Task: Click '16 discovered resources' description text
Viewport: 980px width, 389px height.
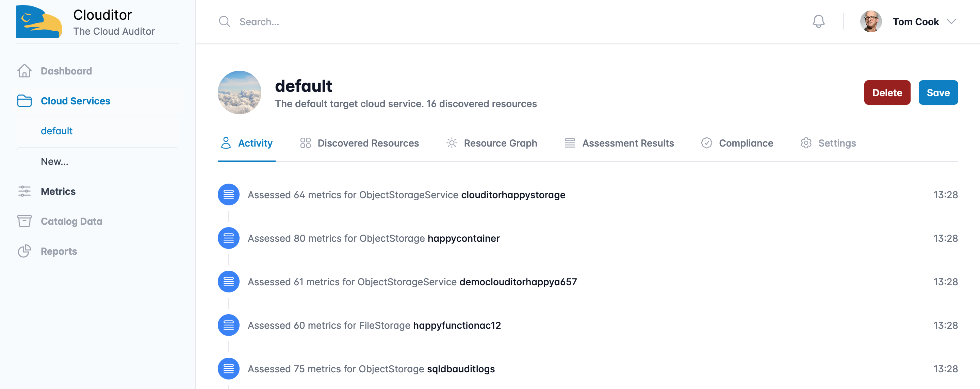Action: point(481,104)
